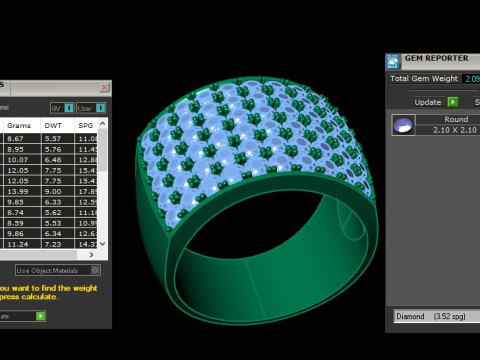Click the up arrow of the weights table scrollbar
Screen dimensions: 480x360
point(103,124)
